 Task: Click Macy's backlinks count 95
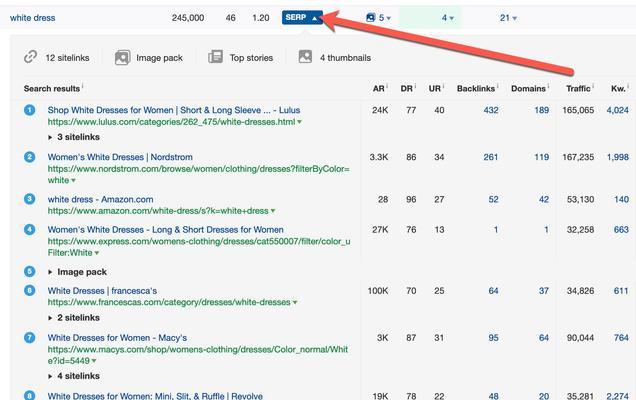click(493, 338)
